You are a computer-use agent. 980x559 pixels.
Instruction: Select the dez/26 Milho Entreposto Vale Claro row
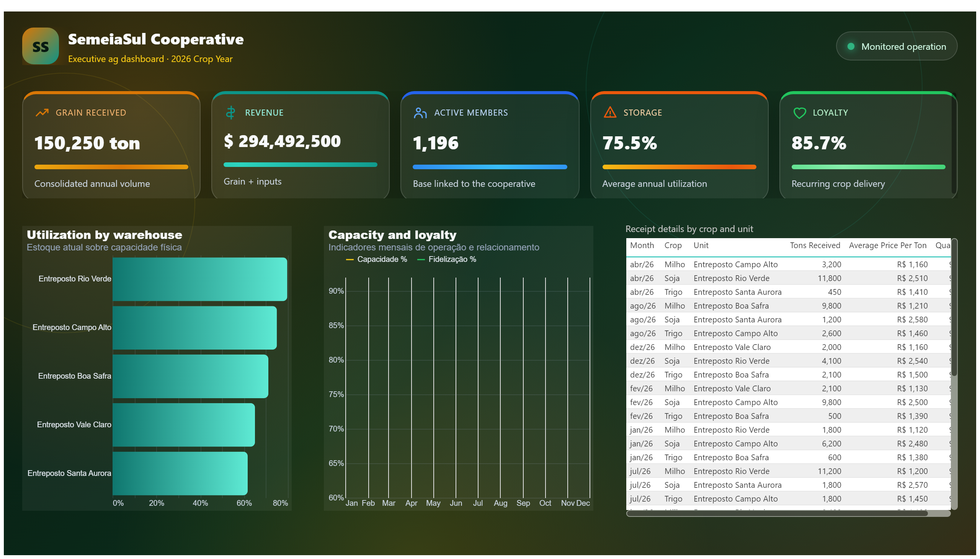(x=788, y=347)
